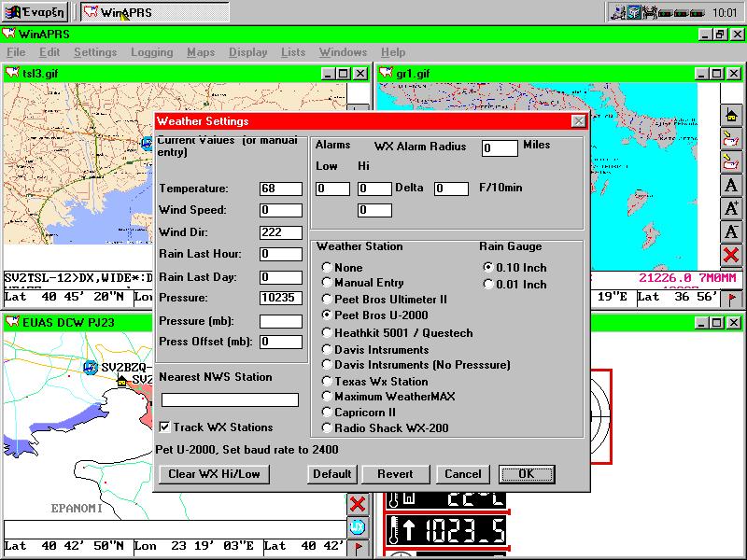The image size is (747, 560).
Task: Click the A- smaller text icon
Action: pos(731,231)
